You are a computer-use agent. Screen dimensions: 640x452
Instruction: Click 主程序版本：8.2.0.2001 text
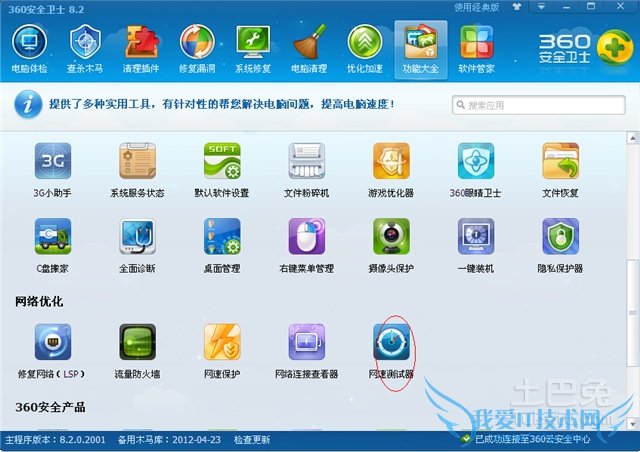click(x=55, y=440)
